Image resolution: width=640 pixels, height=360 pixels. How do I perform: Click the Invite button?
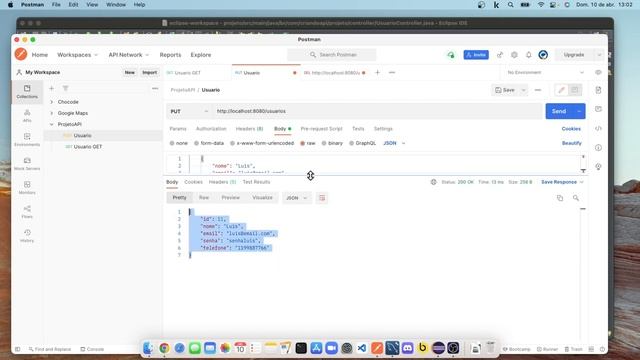tap(476, 55)
